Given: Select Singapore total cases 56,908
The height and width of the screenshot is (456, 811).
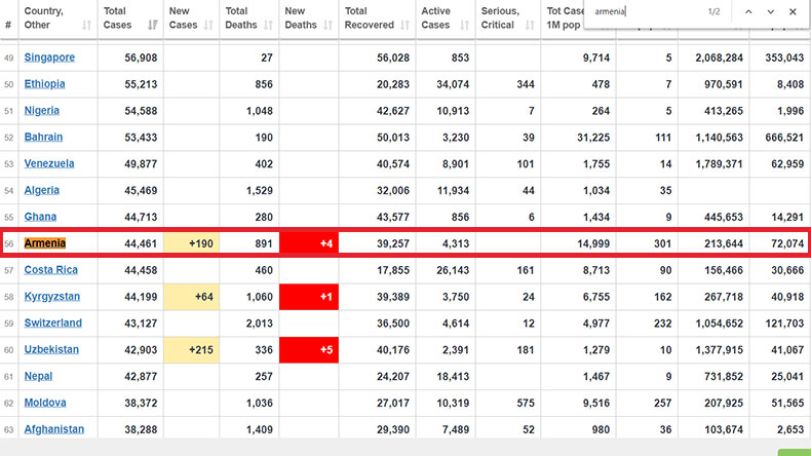Looking at the screenshot, I should (141, 57).
